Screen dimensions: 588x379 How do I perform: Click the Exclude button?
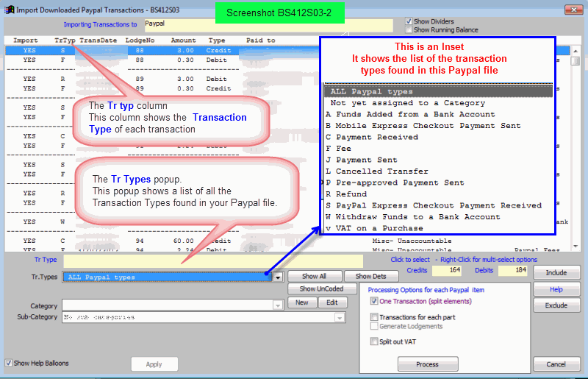[x=556, y=305]
